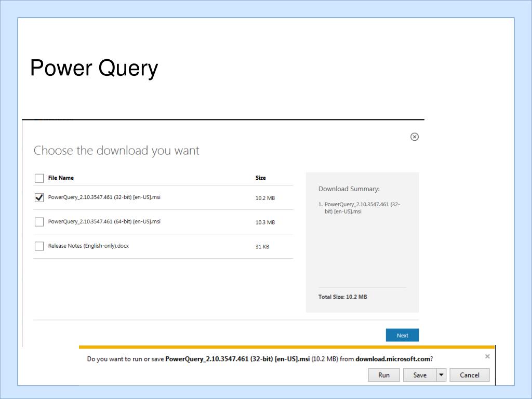Click the File Name column header

(61, 178)
